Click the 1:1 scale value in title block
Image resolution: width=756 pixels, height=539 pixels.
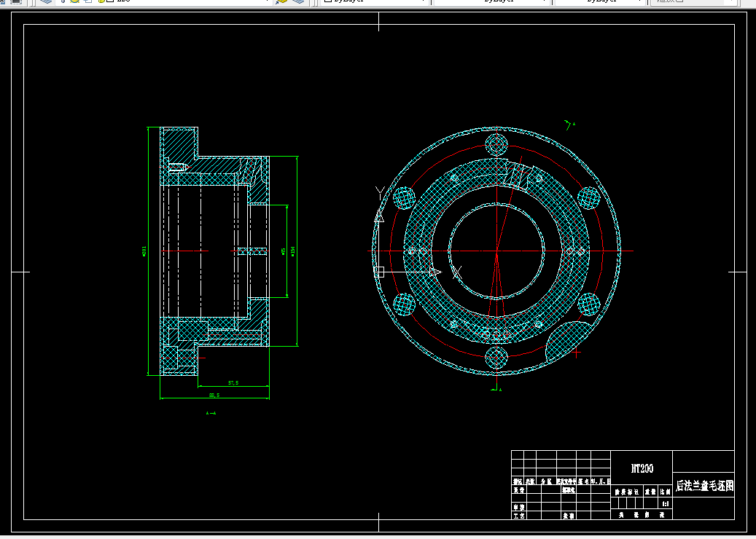666,504
